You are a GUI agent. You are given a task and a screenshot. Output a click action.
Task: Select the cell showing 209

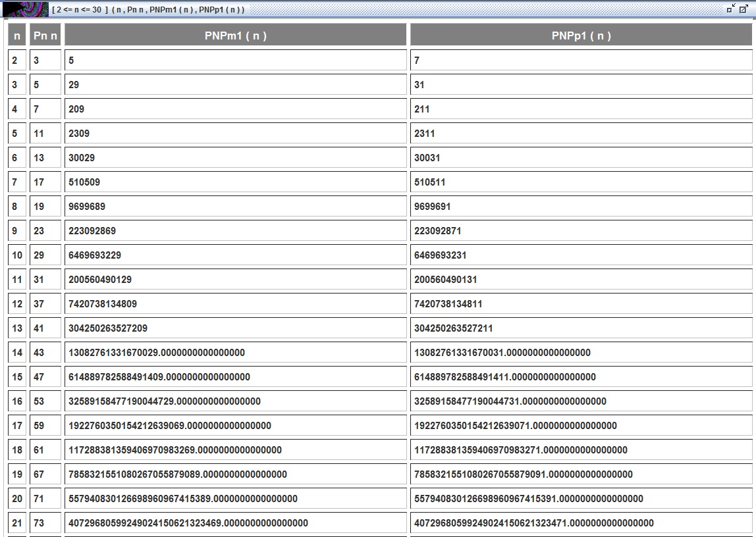click(x=236, y=109)
